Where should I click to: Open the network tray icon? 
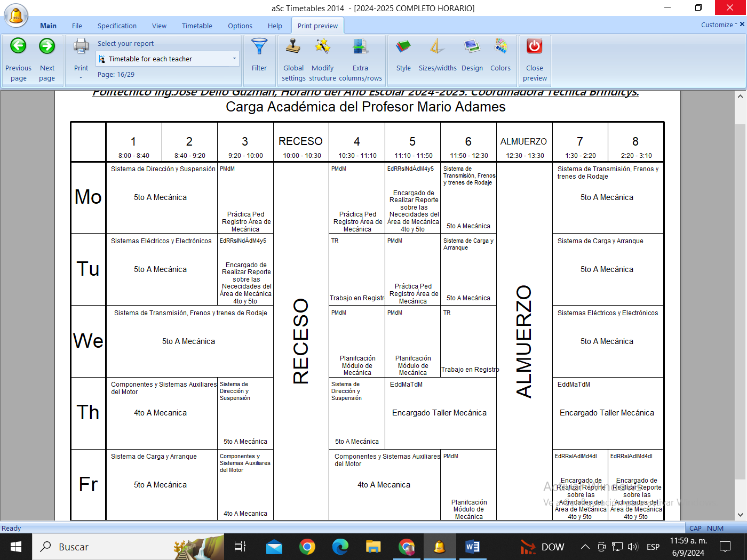pyautogui.click(x=617, y=547)
